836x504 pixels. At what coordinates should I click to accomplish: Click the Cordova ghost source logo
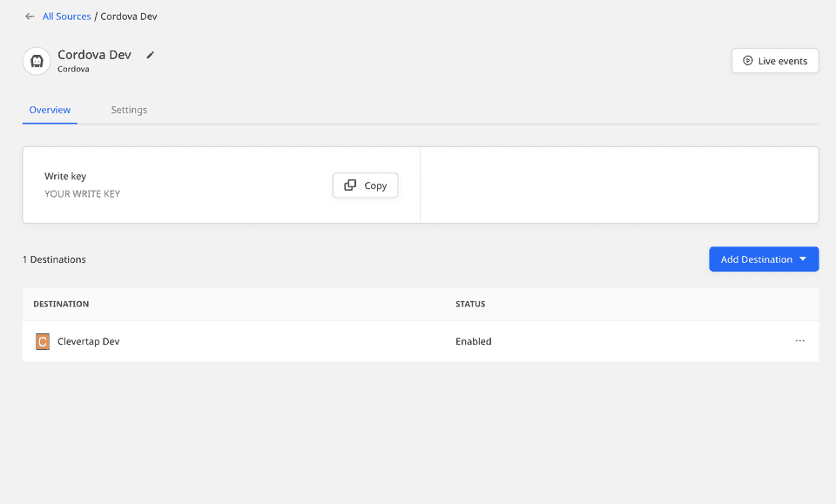point(36,61)
